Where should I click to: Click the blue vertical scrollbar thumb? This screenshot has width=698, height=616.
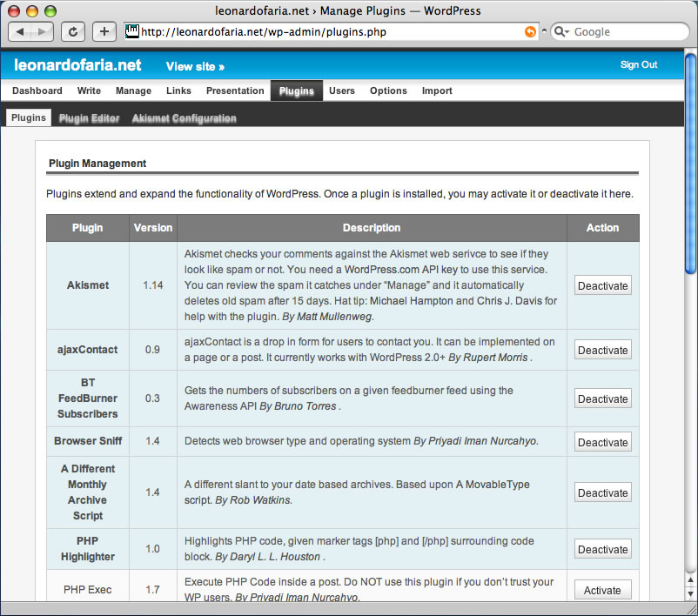[x=690, y=164]
